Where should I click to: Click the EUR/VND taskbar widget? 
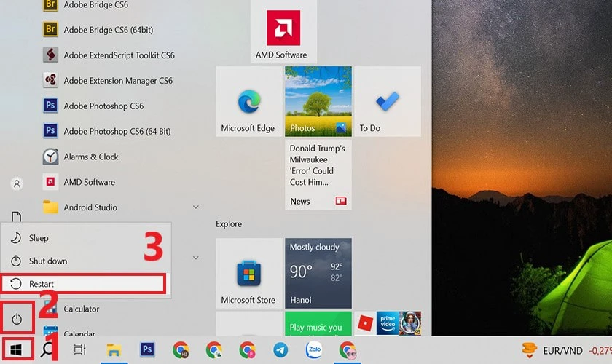[x=567, y=350]
